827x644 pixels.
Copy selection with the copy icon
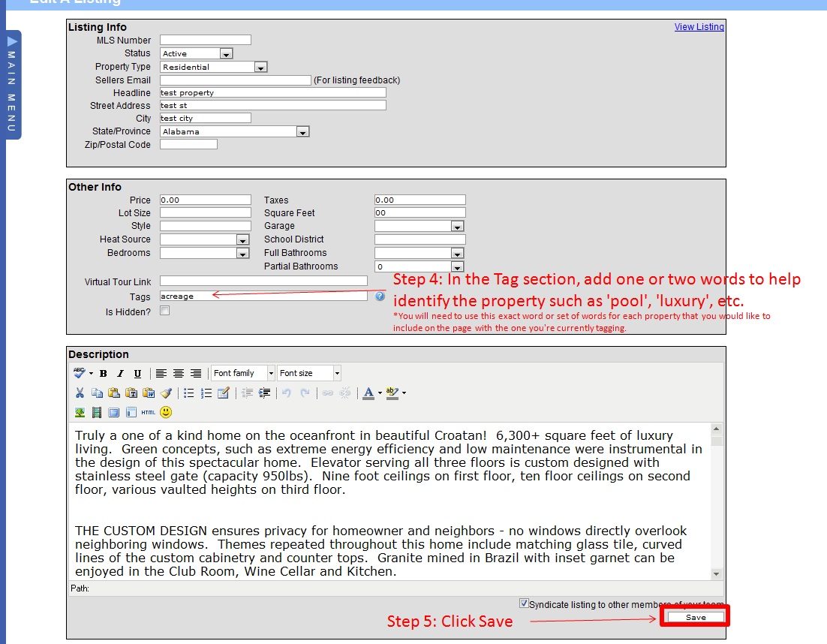click(97, 393)
